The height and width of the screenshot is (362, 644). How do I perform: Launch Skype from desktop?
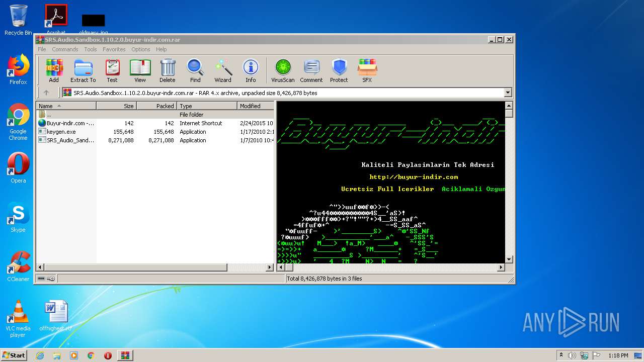(18, 217)
